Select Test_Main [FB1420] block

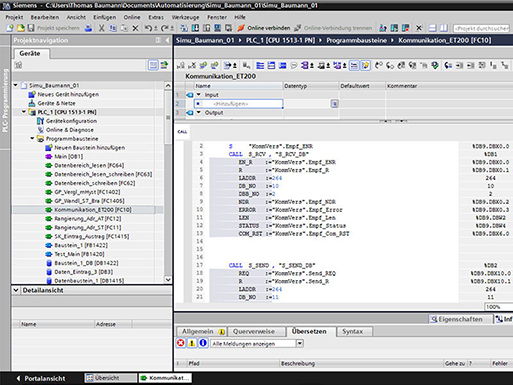click(79, 254)
